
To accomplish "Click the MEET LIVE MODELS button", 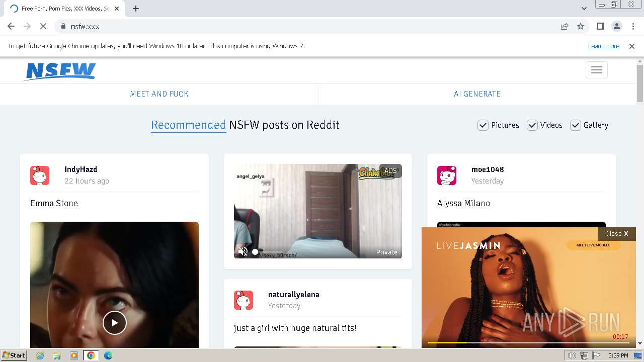I will 593,245.
